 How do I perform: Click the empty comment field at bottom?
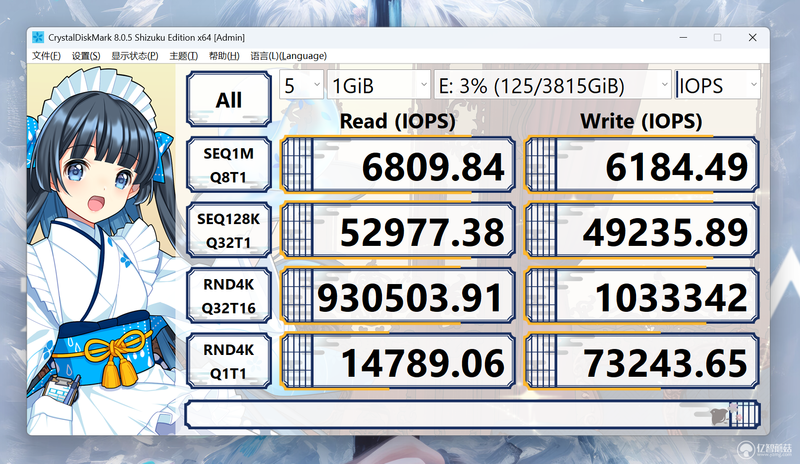(x=472, y=414)
